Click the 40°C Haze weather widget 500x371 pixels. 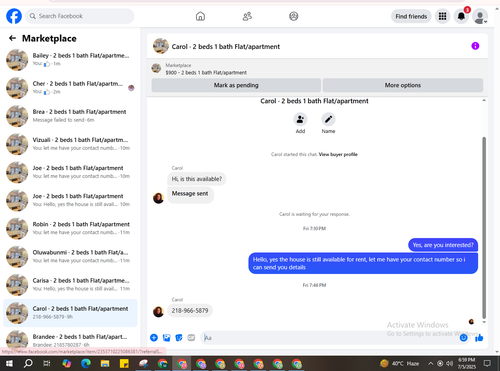click(400, 363)
